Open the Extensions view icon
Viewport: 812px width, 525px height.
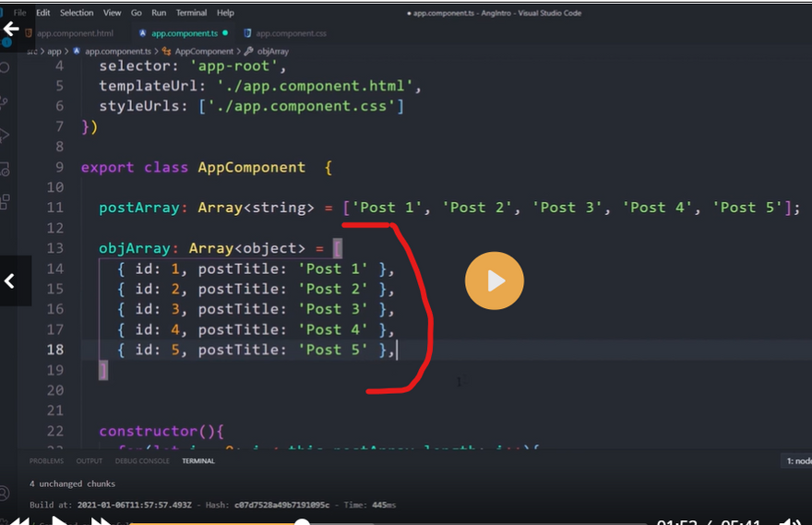click(6, 201)
